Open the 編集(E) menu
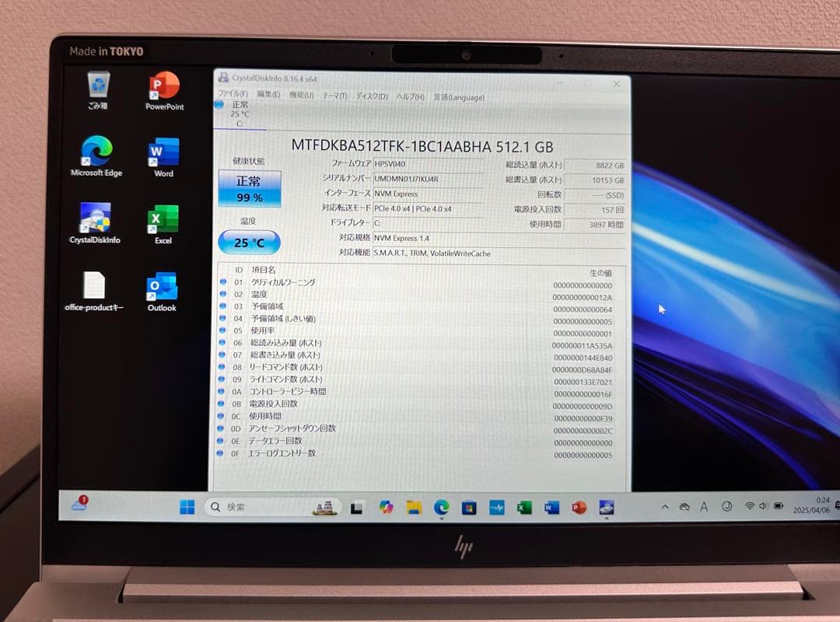840x622 pixels. pos(268,94)
